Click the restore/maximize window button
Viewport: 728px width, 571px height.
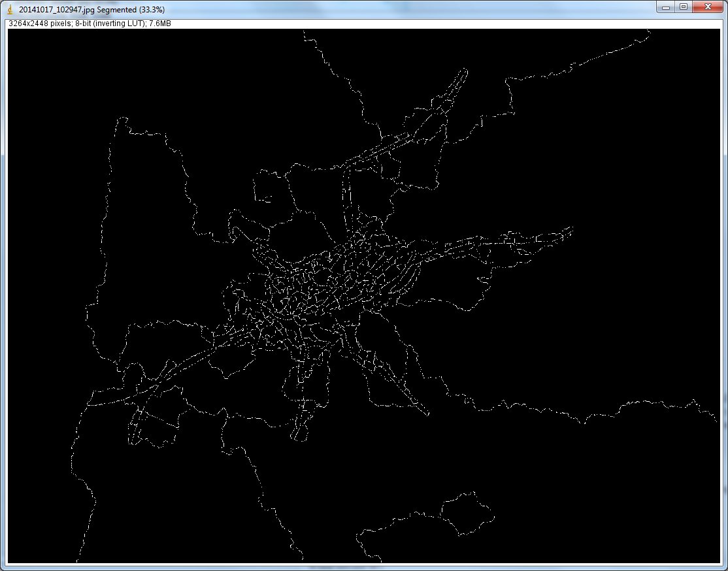682,8
